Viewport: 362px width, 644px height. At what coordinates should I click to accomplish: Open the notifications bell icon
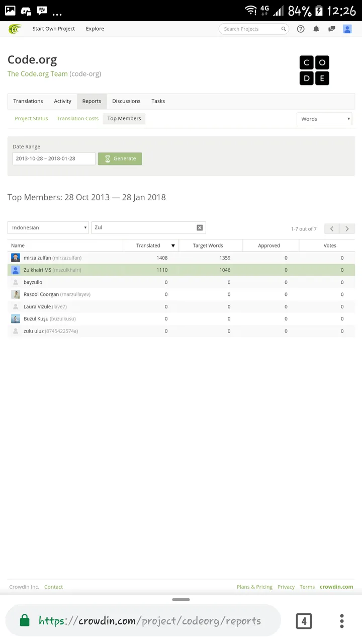point(316,29)
